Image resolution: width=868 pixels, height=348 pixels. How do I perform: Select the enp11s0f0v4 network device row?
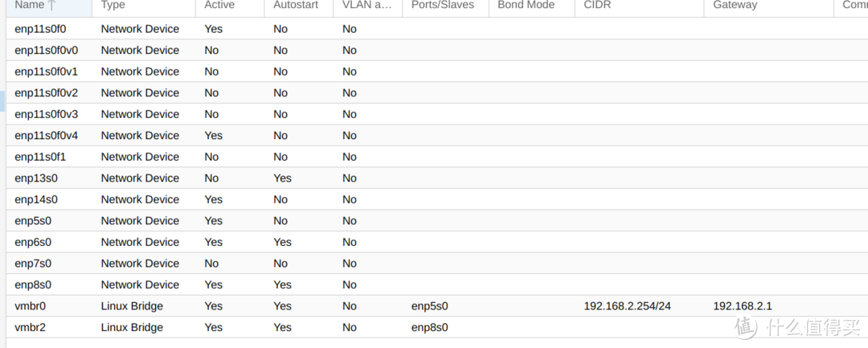pyautogui.click(x=436, y=136)
